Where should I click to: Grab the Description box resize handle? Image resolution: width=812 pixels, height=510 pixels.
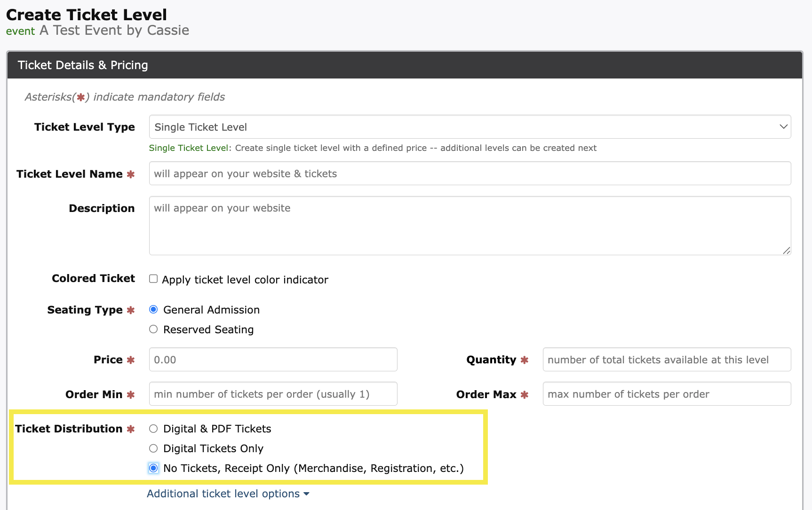click(786, 251)
